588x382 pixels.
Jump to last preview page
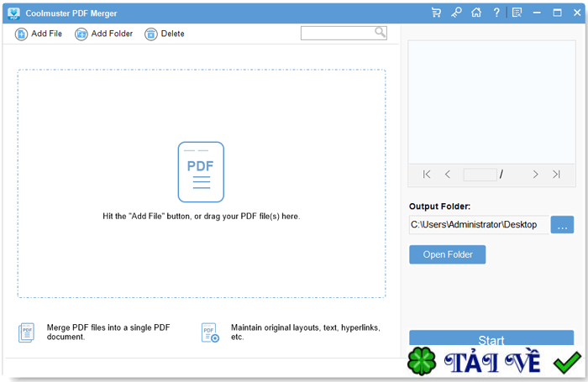pyautogui.click(x=556, y=175)
